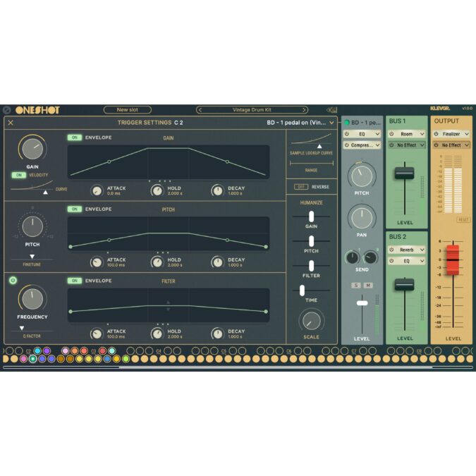Click the selected green pad in the key row
This screenshot has width=476, height=476.
(x=32, y=359)
